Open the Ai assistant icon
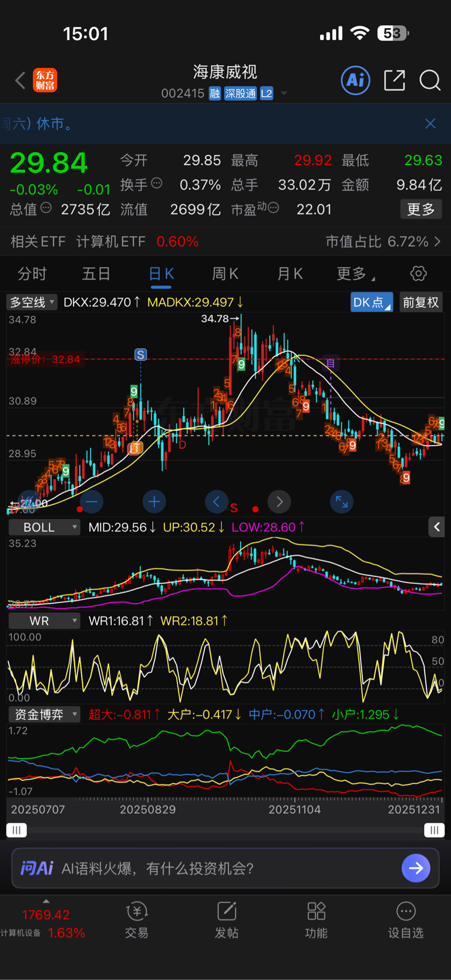This screenshot has width=451, height=980. pyautogui.click(x=355, y=80)
